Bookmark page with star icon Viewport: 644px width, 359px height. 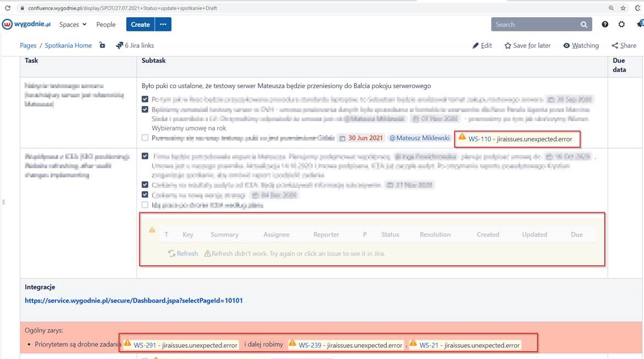(x=623, y=8)
